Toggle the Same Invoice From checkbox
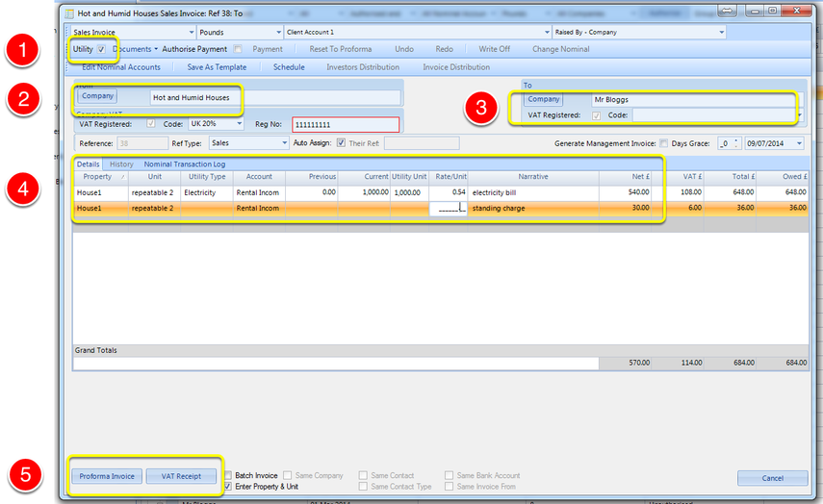The height and width of the screenshot is (504, 823). 449,487
